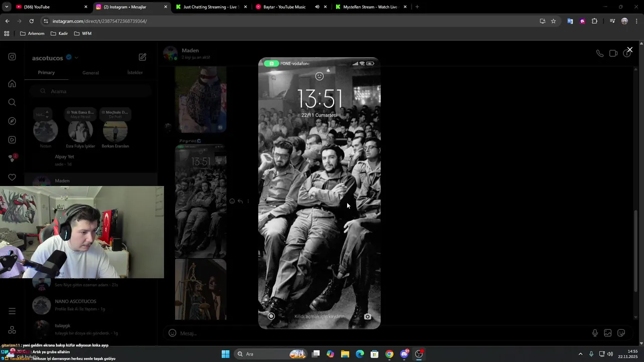Attach photo with the image icon
Screen dimensions: 644x362
coord(608,333)
